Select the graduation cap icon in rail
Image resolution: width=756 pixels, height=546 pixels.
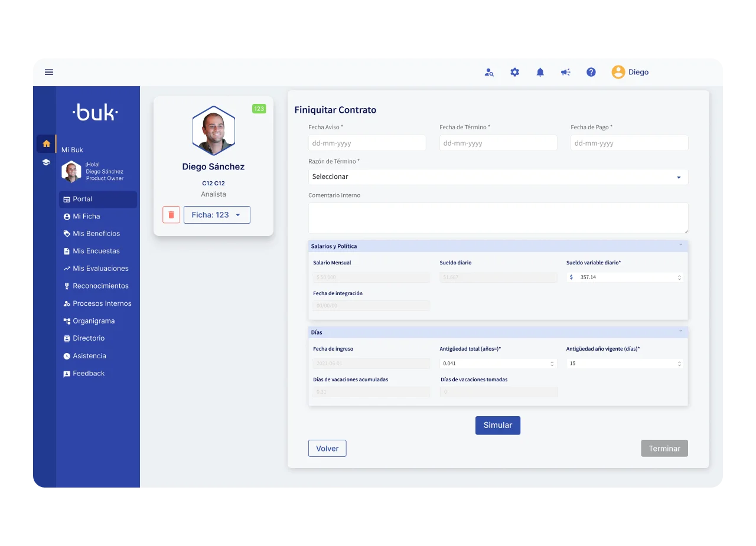(46, 162)
